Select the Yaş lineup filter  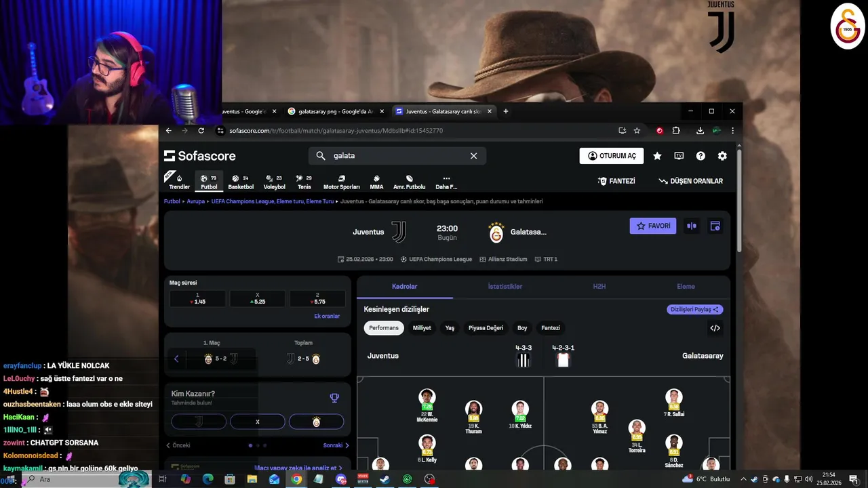coord(450,328)
